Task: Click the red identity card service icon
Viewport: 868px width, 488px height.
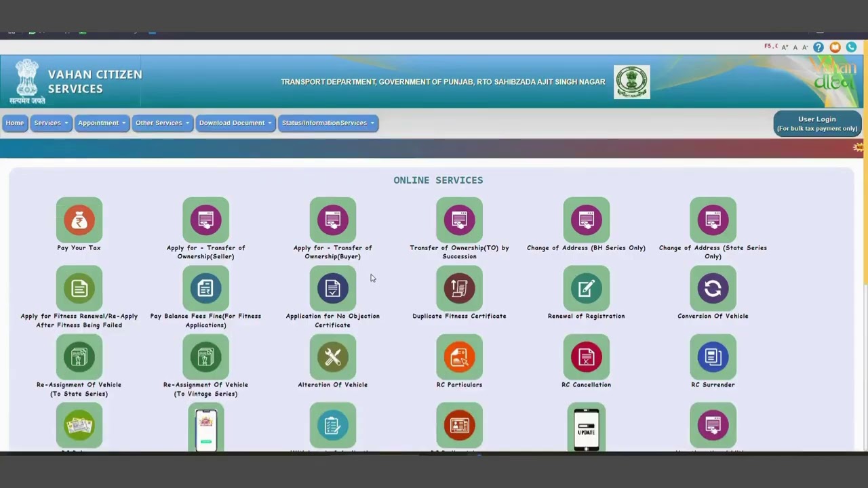Action: [x=459, y=426]
